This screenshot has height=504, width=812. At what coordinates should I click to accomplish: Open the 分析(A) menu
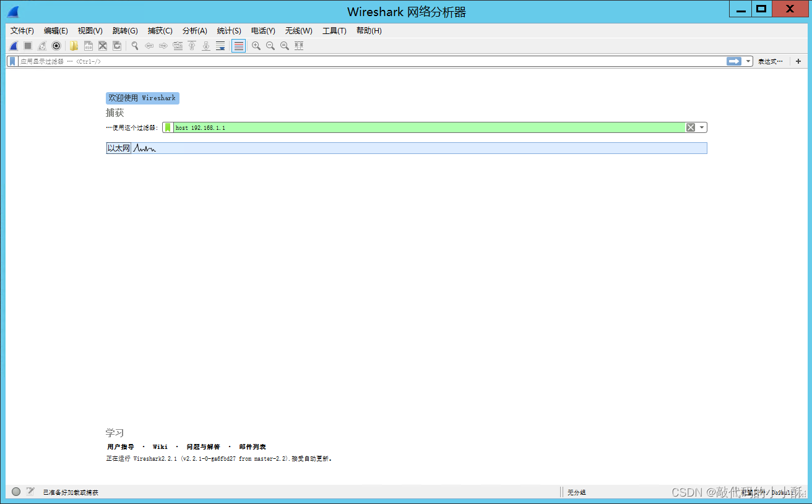pos(195,31)
